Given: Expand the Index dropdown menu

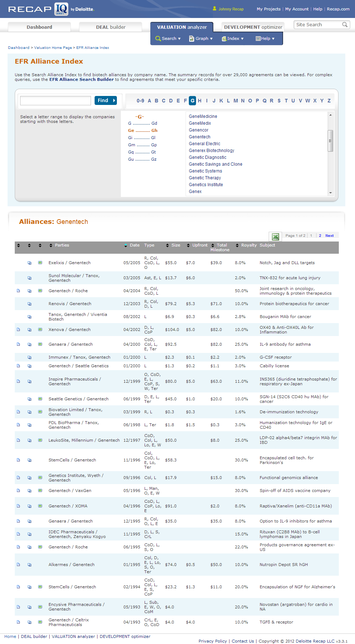Looking at the screenshot, I should pyautogui.click(x=233, y=38).
